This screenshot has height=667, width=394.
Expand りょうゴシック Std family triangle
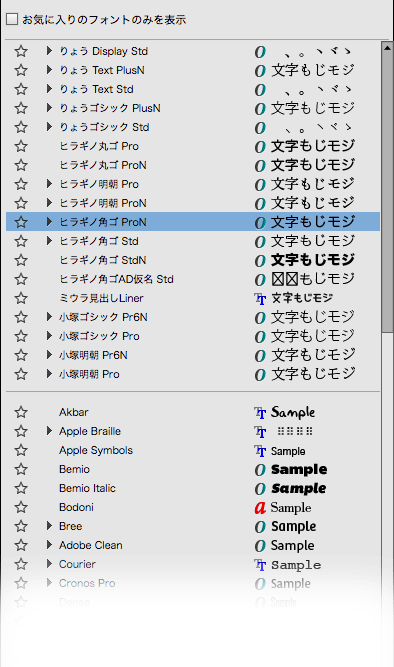click(x=49, y=127)
